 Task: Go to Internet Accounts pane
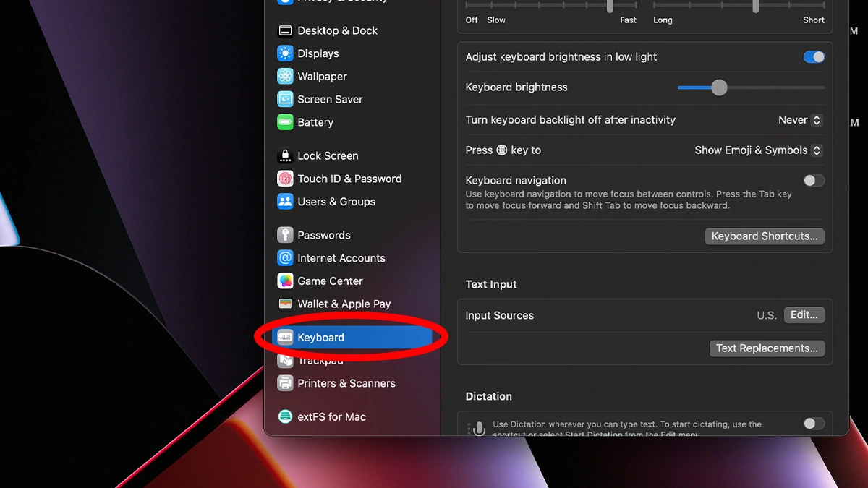click(341, 258)
